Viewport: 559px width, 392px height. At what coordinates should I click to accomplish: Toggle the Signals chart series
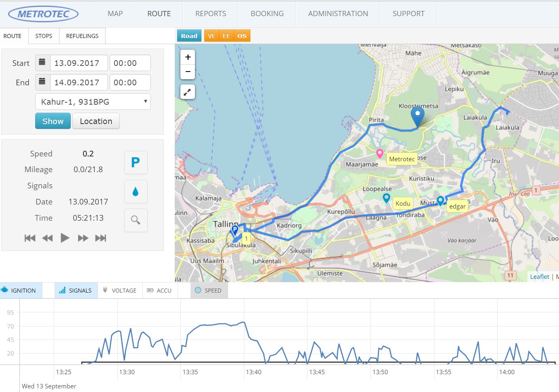[76, 291]
